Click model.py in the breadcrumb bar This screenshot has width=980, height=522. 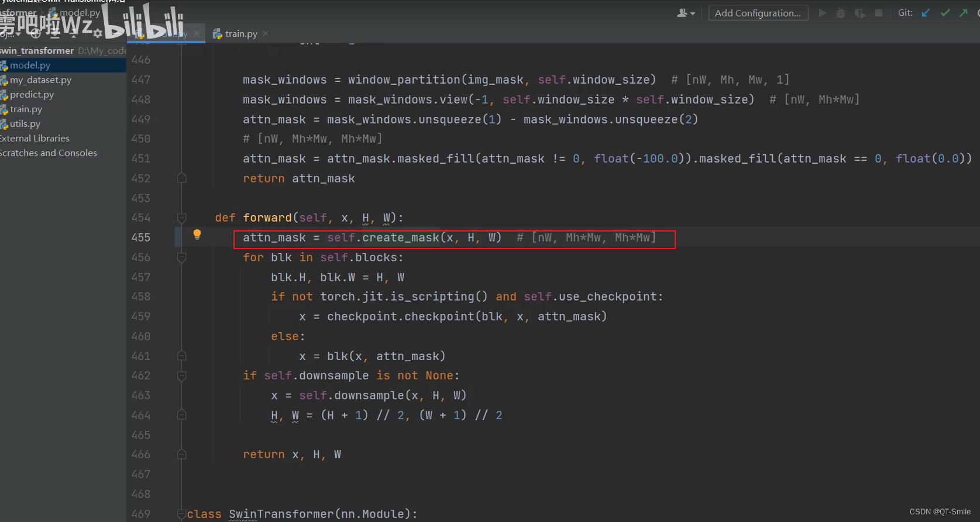point(75,12)
